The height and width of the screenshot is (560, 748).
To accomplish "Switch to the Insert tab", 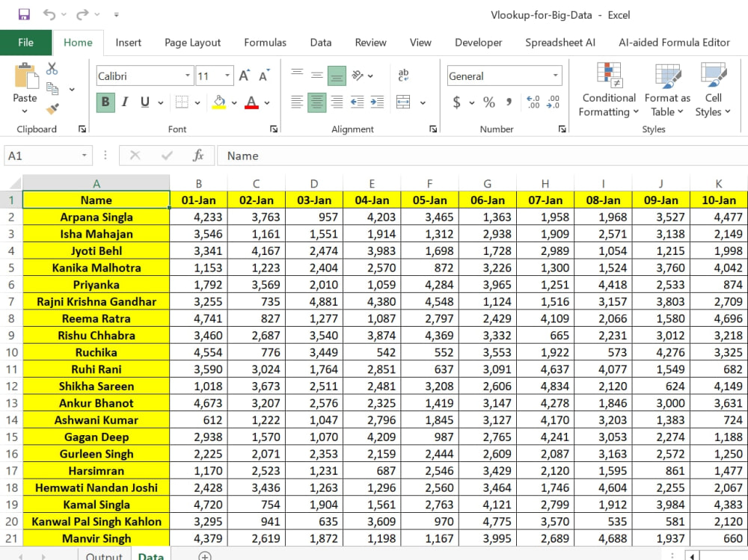I will pos(129,43).
